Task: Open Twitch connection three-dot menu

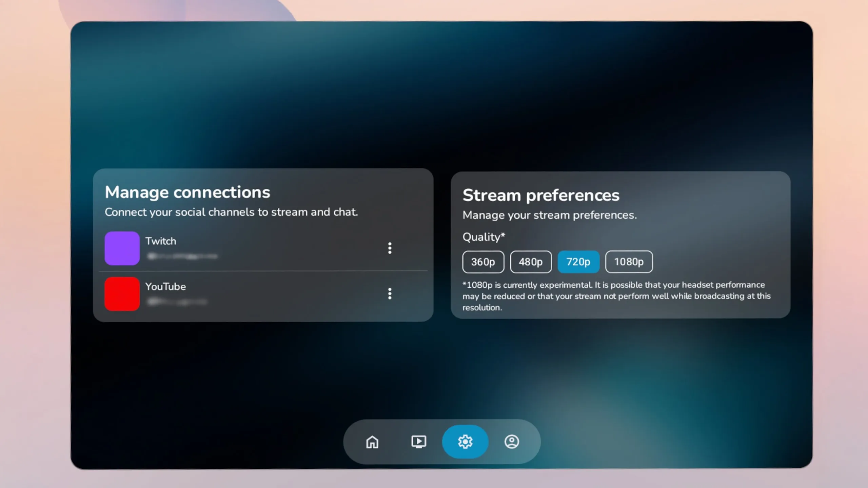Action: pyautogui.click(x=390, y=248)
